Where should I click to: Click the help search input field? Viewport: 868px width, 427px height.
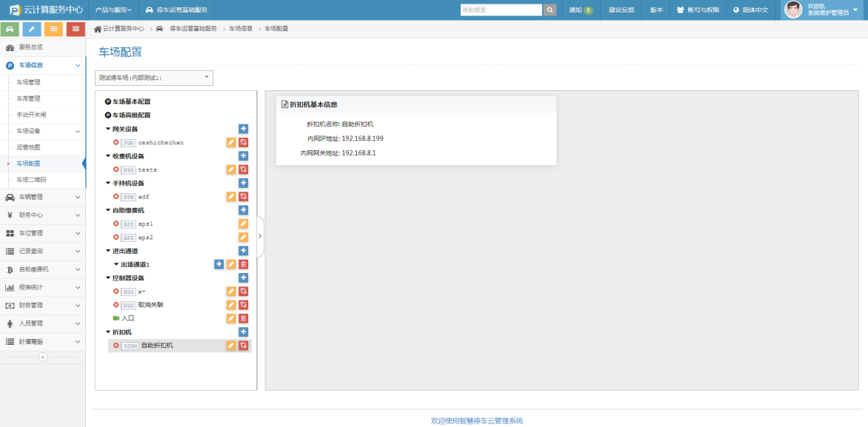pos(501,10)
